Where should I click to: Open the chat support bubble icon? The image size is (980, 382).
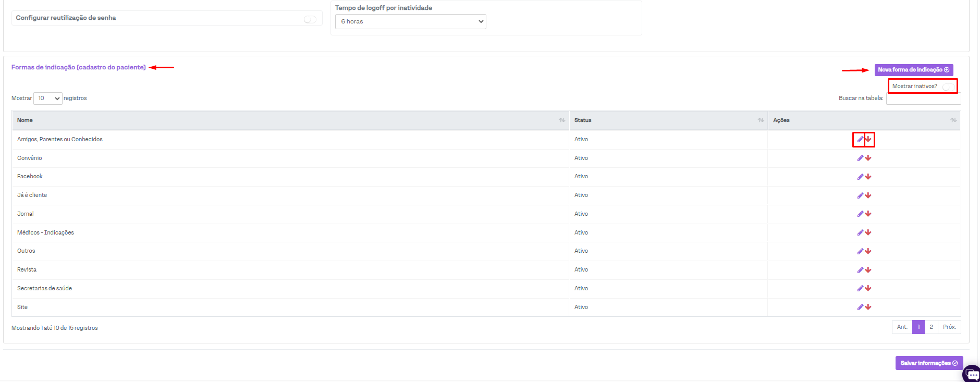(x=972, y=374)
